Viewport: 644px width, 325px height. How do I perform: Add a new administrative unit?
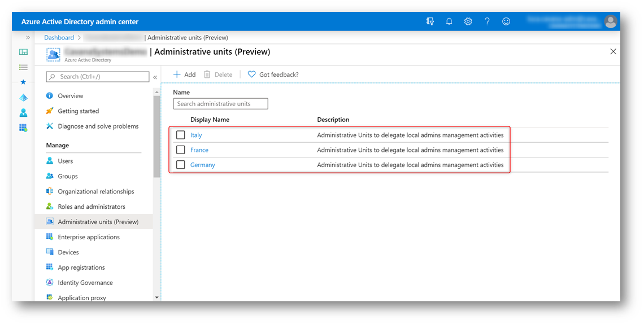184,74
